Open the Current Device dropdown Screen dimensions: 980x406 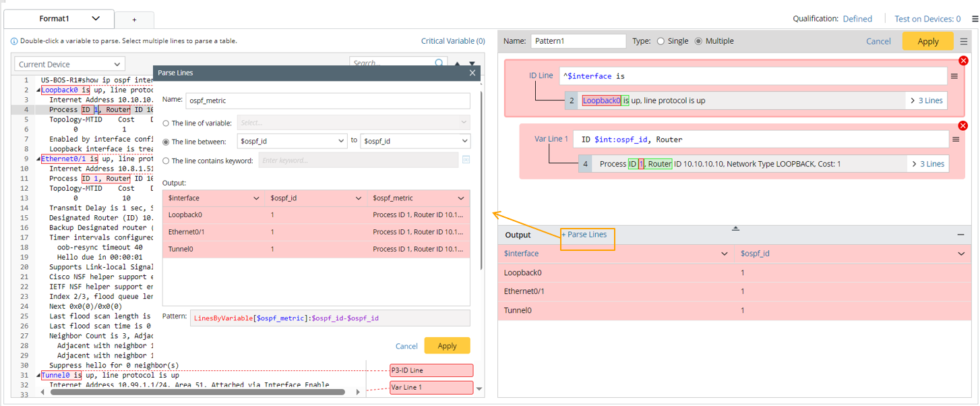coord(69,65)
